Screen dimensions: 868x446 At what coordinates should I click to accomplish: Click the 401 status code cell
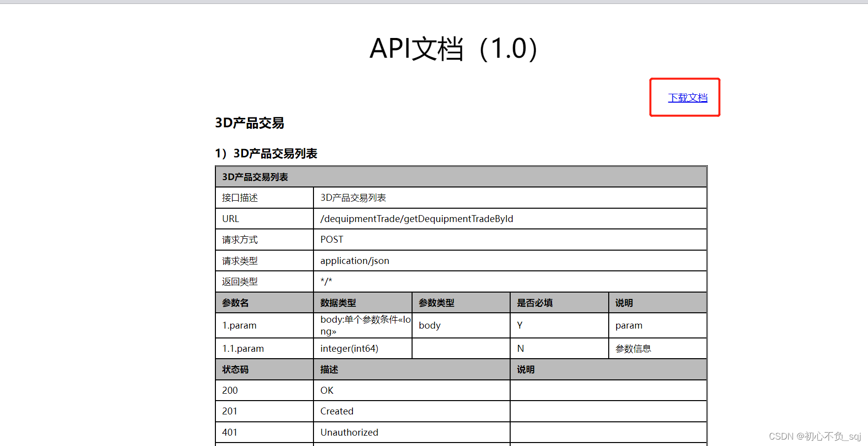click(264, 432)
